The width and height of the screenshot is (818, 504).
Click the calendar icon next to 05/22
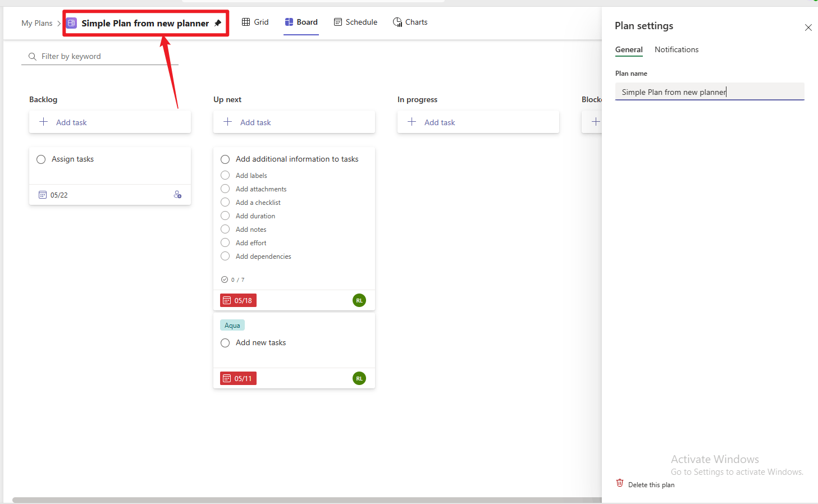pos(42,195)
